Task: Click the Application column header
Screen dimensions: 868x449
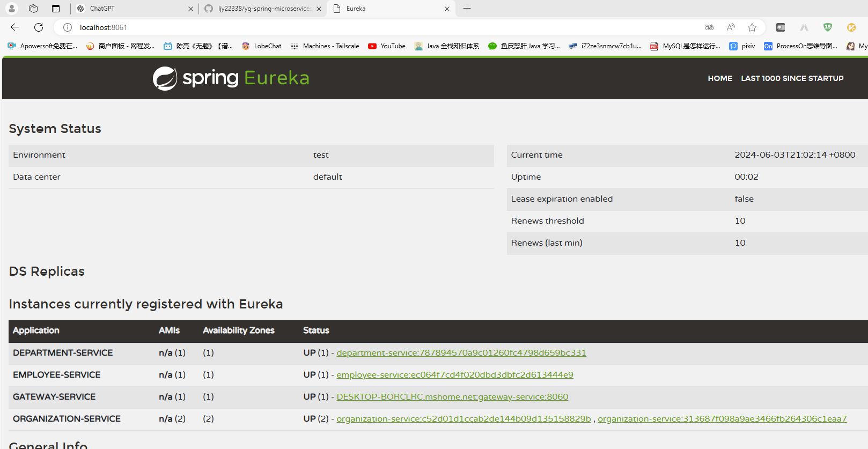Action: point(36,330)
